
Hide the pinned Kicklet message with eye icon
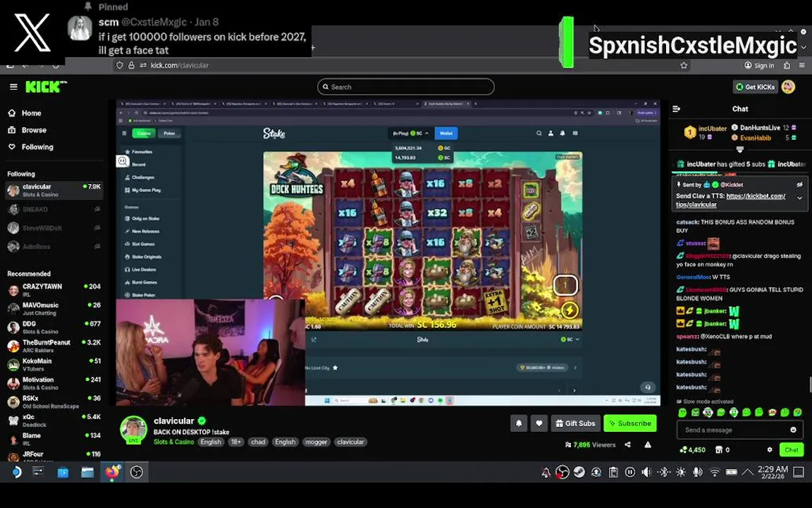click(799, 185)
